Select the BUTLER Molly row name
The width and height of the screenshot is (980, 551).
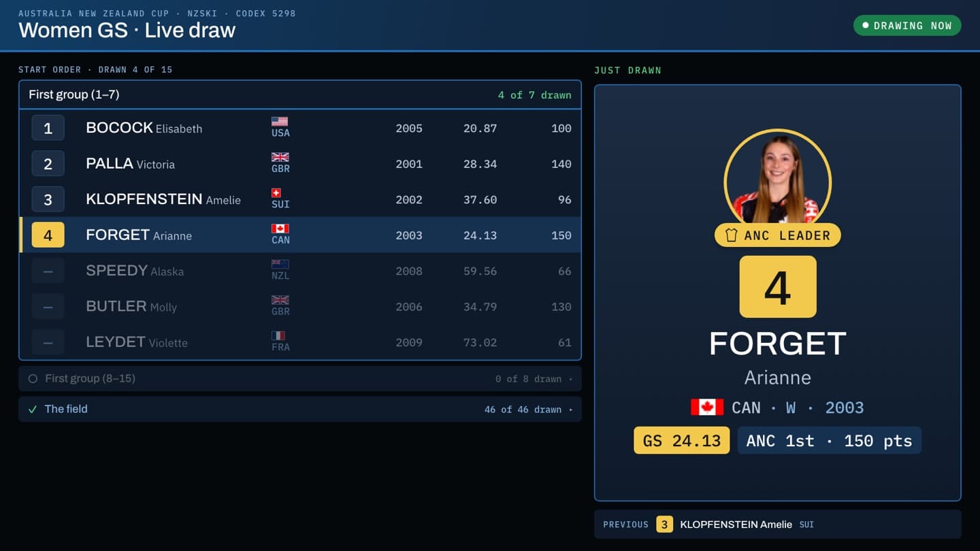point(131,307)
